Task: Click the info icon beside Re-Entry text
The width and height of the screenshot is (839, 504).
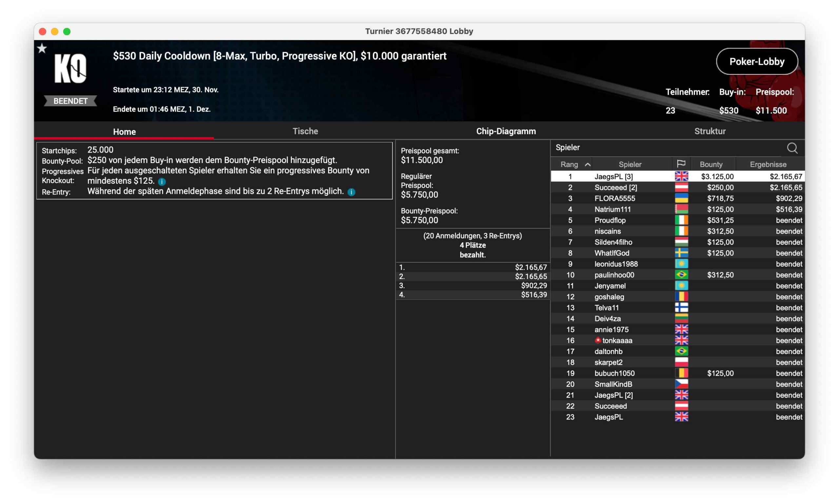Action: pos(351,192)
